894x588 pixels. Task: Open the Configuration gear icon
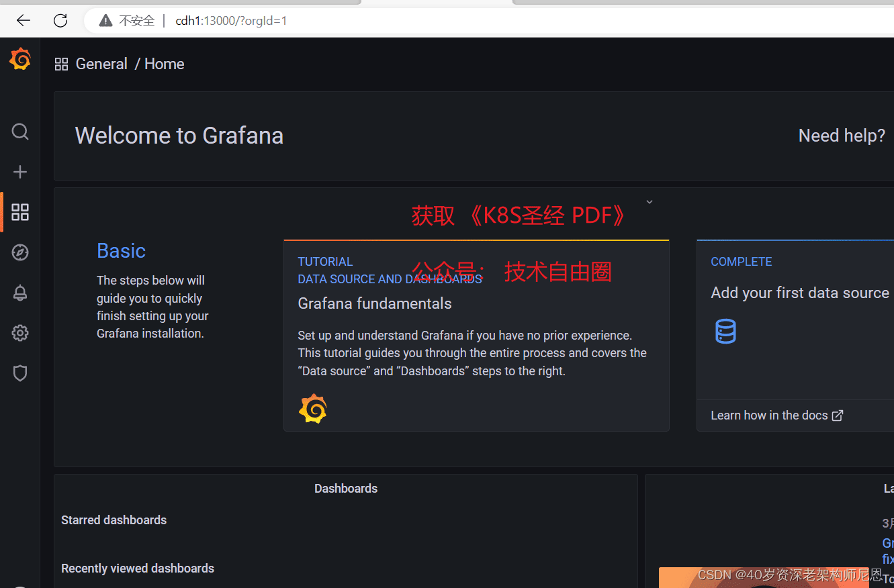pyautogui.click(x=20, y=333)
